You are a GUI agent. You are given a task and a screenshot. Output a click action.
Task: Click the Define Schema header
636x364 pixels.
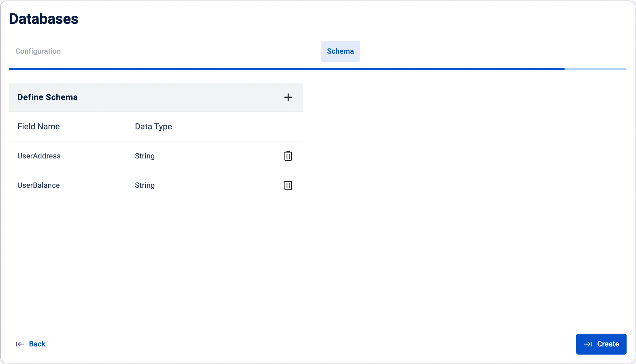coord(47,97)
